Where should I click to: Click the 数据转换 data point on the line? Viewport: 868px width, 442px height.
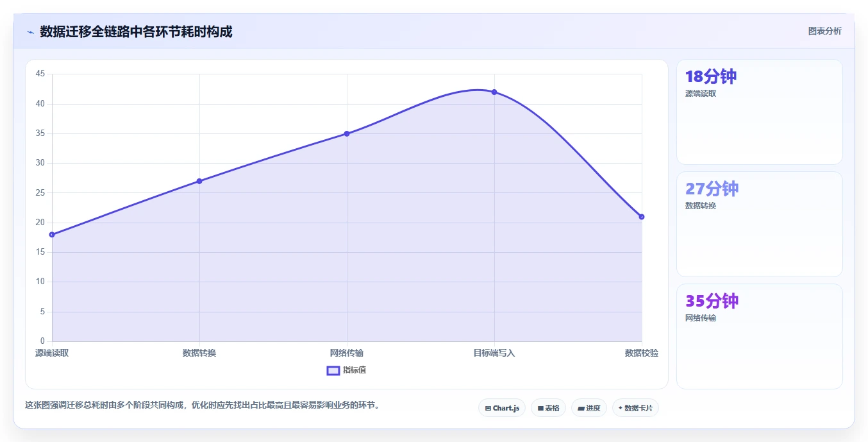click(x=199, y=181)
